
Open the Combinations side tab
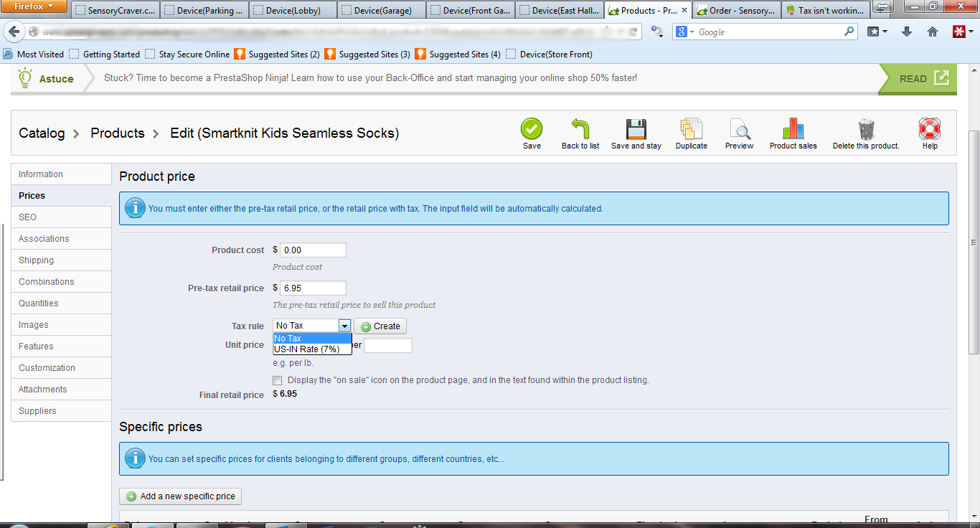61,282
